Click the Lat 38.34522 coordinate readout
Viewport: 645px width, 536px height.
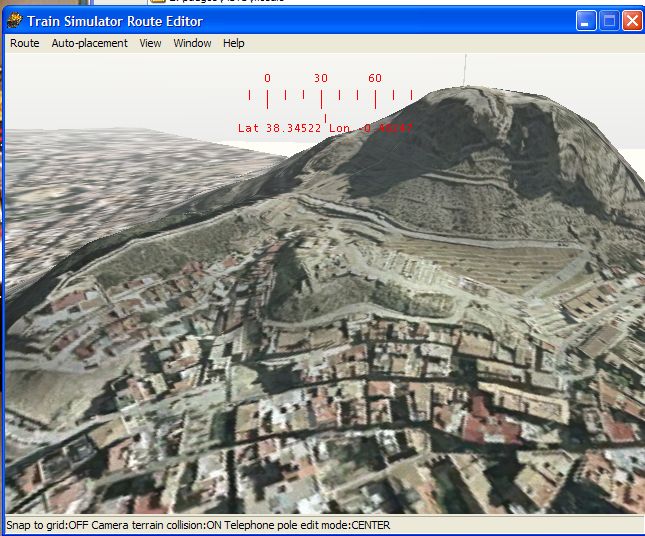(279, 128)
